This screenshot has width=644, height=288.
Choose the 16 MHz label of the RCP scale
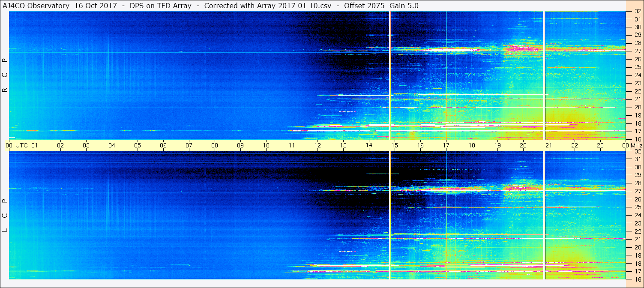(x=638, y=139)
